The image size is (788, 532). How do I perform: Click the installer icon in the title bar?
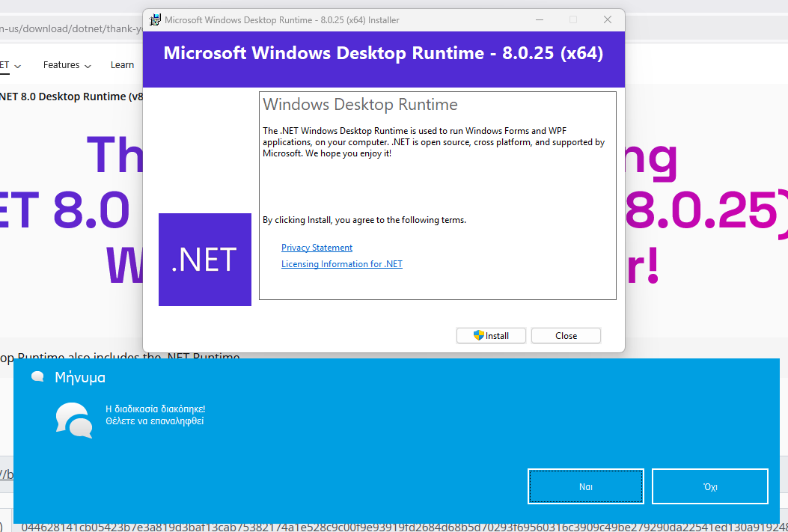(x=155, y=20)
